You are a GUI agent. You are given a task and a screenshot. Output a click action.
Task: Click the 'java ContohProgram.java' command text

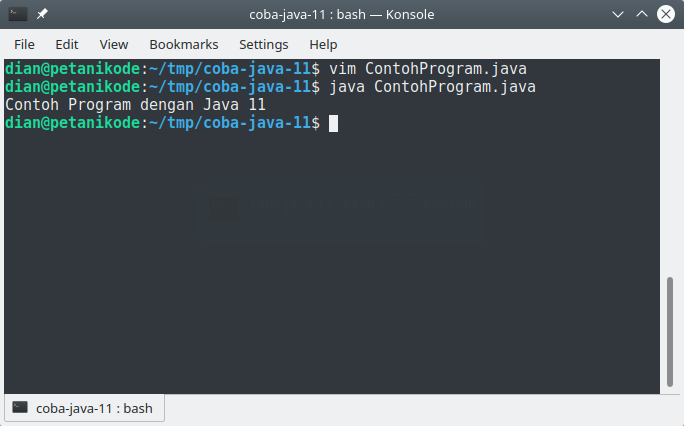tap(432, 87)
